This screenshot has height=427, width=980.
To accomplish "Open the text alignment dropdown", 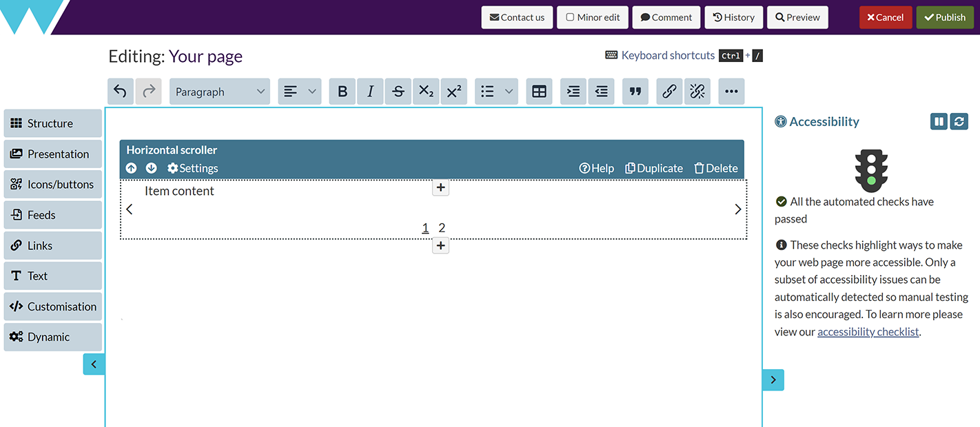I will click(x=299, y=91).
